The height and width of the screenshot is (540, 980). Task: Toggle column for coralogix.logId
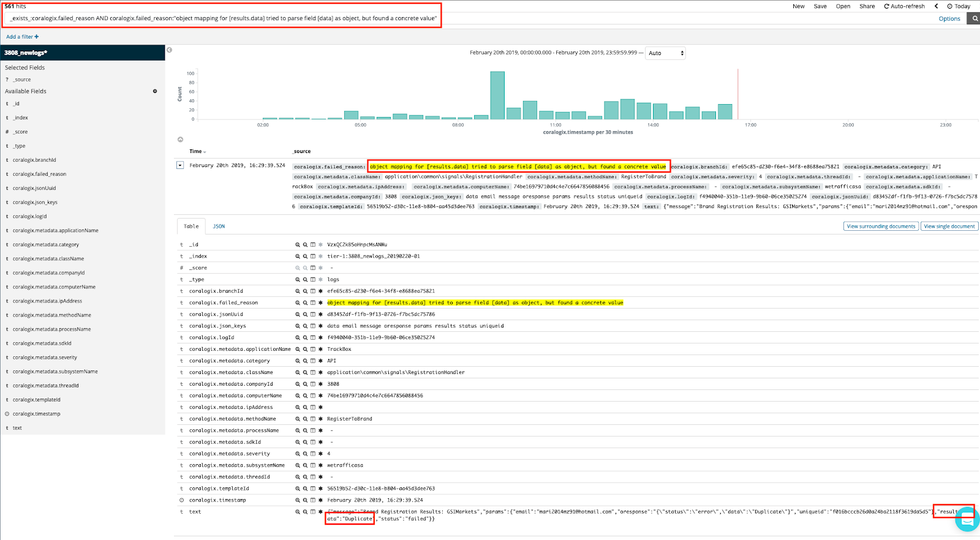click(x=312, y=338)
